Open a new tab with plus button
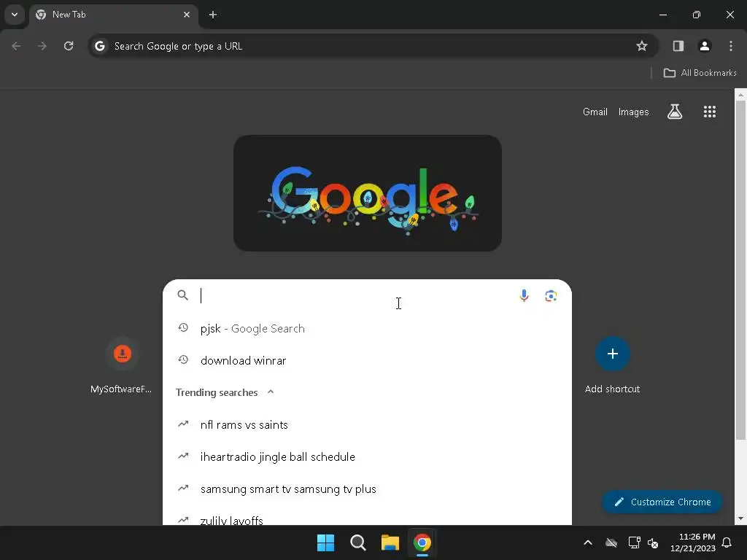This screenshot has height=560, width=747. (213, 15)
